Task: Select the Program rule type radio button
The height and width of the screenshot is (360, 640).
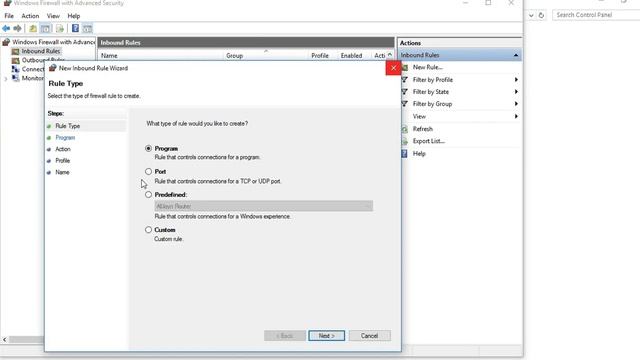Action: pyautogui.click(x=149, y=149)
